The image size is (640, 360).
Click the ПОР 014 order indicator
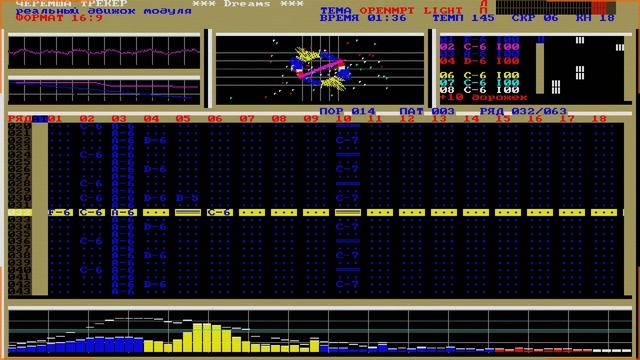pos(347,111)
